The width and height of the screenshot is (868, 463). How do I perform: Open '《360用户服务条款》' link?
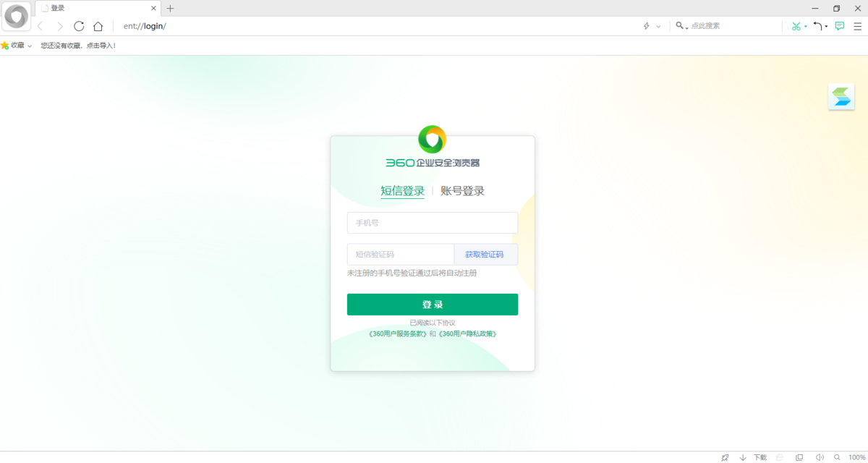point(398,334)
